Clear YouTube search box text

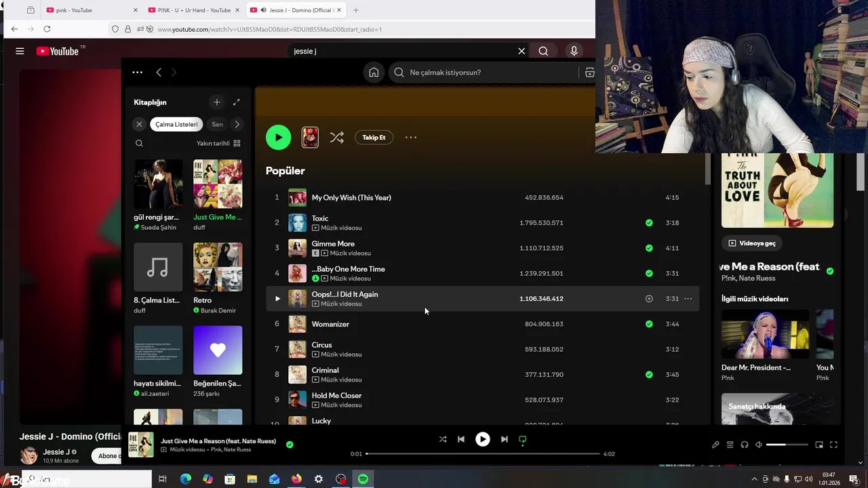pyautogui.click(x=521, y=51)
